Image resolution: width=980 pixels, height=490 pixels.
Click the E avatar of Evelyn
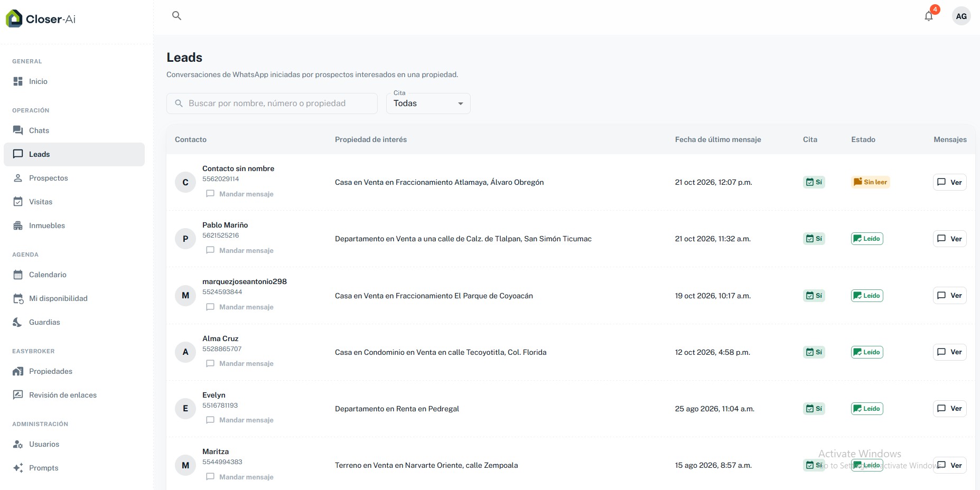point(185,408)
